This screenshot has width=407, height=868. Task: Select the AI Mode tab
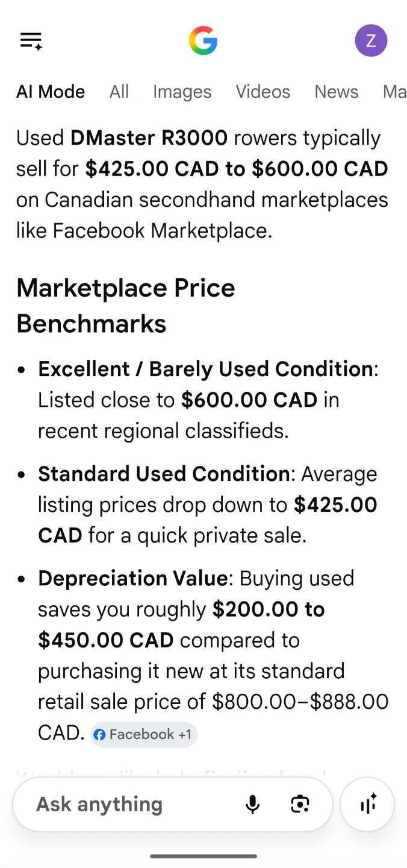click(51, 92)
